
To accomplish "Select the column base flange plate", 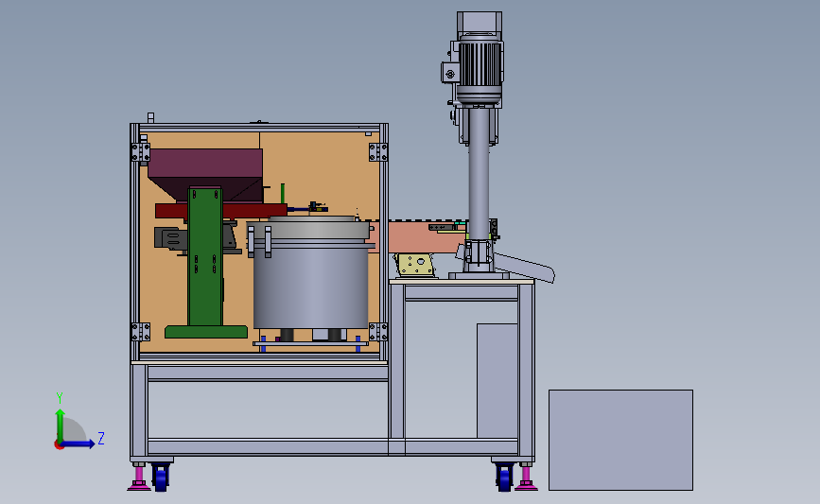I will tap(479, 275).
